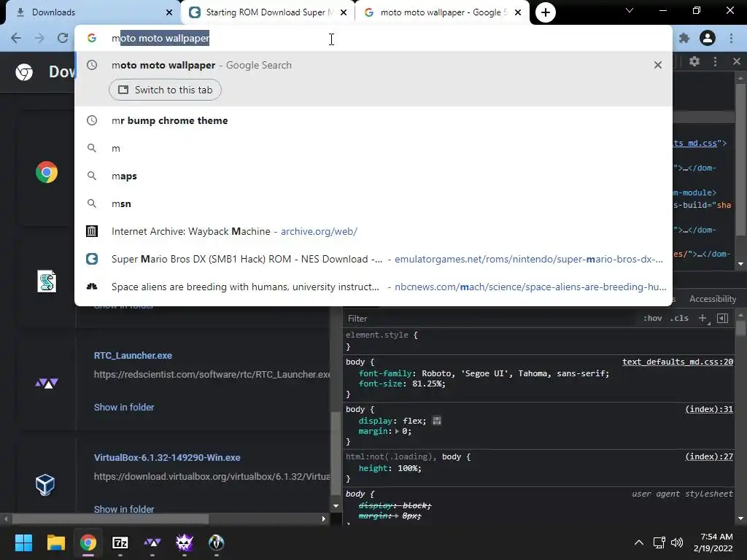Open flexbox editor icon next to display: flex
This screenshot has width=747, height=560.
pyautogui.click(x=436, y=421)
